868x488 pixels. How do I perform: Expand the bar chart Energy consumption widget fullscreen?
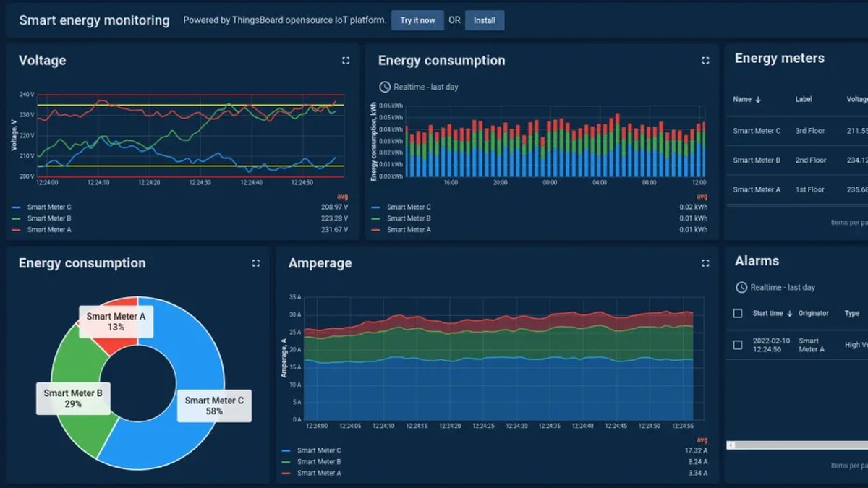click(x=705, y=61)
